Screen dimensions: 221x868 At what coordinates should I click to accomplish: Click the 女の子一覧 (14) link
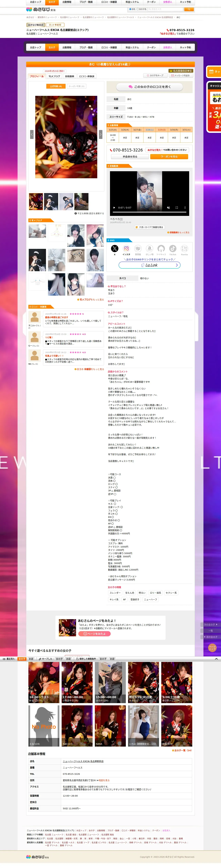(x=182, y=750)
